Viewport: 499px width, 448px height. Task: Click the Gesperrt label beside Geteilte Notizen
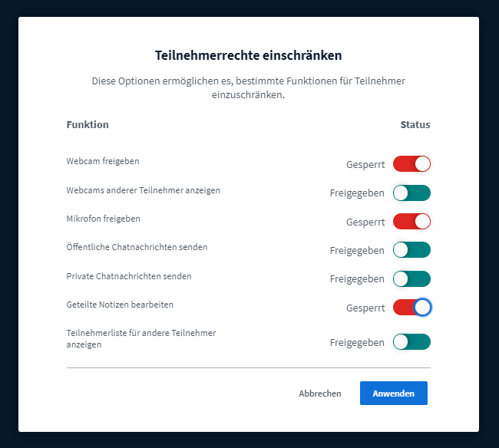click(365, 308)
